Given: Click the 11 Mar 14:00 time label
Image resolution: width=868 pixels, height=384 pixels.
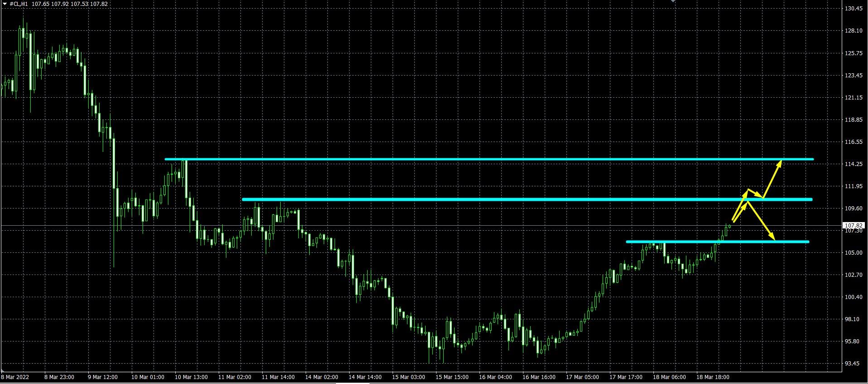Looking at the screenshot, I should (x=278, y=377).
